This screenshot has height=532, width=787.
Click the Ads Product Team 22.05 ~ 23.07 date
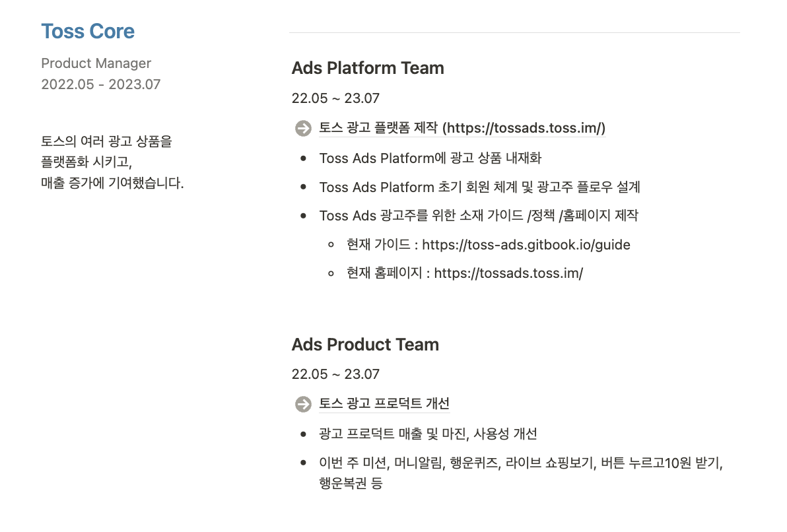pyautogui.click(x=336, y=374)
